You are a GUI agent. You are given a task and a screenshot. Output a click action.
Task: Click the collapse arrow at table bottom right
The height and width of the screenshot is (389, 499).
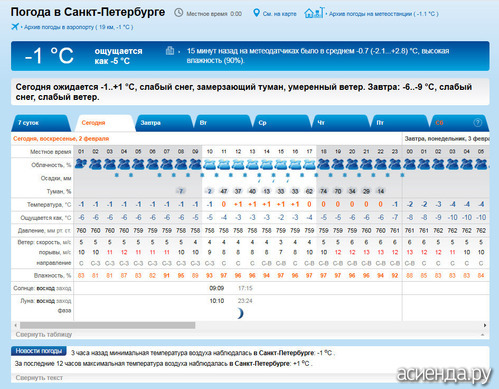pyautogui.click(x=483, y=334)
